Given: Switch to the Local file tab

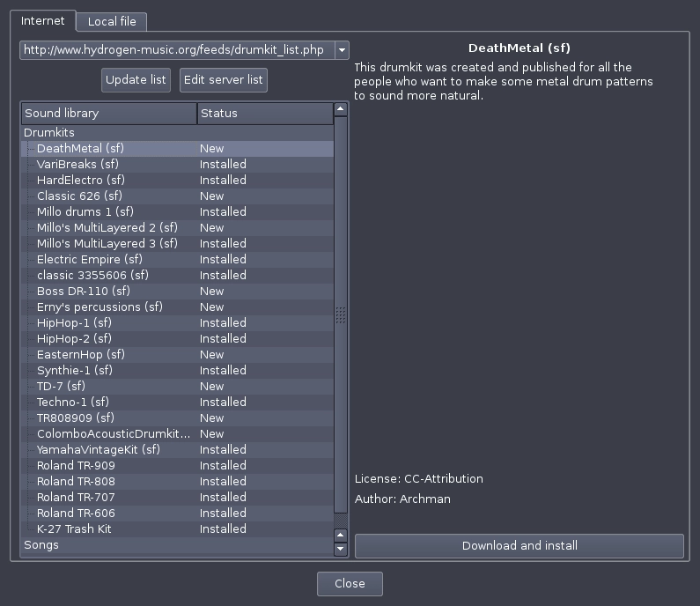Looking at the screenshot, I should coord(112,21).
